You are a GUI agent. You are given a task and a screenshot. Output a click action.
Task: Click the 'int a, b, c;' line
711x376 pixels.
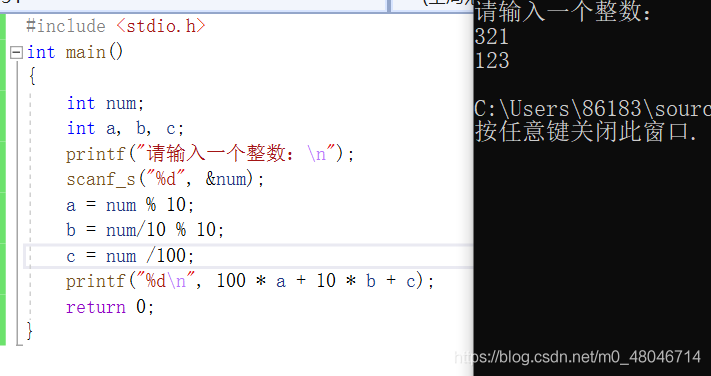125,129
